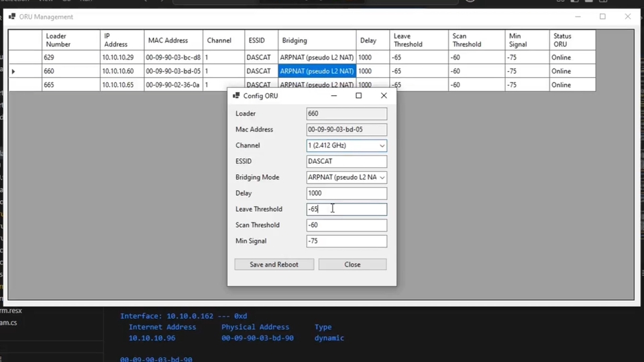The image size is (644, 362).
Task: Click Scan Threshold cell -60 in row 629
Action: point(476,57)
